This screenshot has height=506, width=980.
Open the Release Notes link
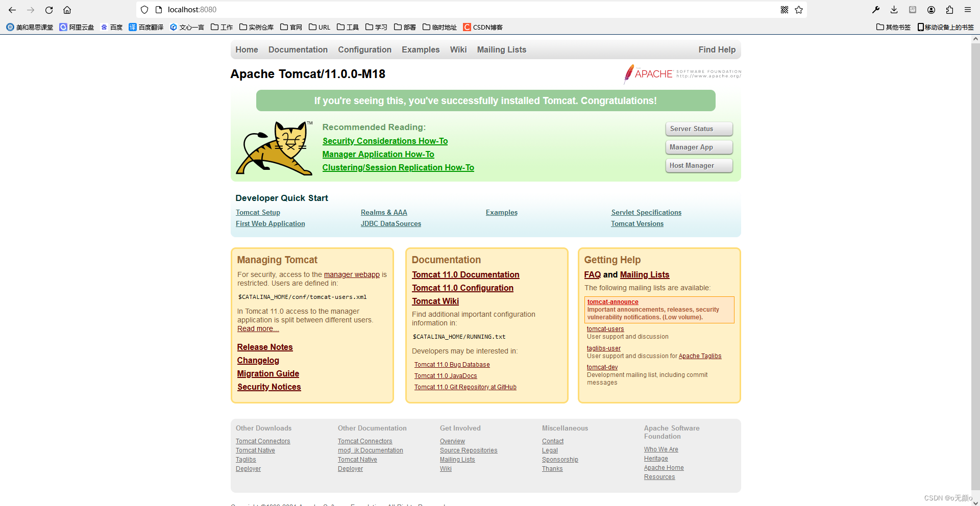click(x=264, y=347)
